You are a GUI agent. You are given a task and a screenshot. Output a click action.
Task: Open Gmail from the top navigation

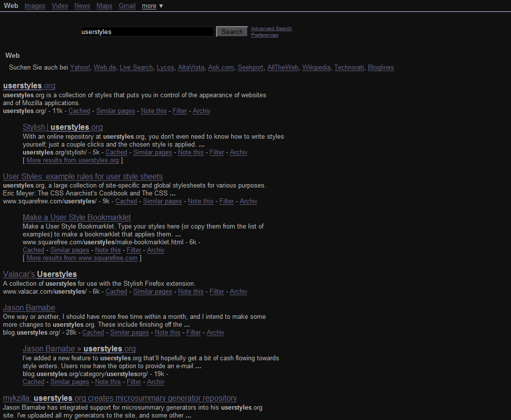coord(127,6)
